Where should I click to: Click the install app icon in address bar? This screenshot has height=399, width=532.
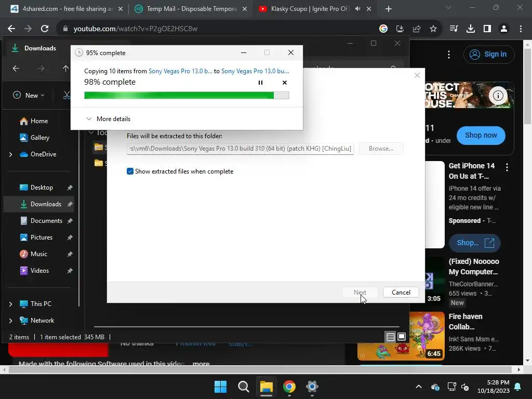pos(400,29)
